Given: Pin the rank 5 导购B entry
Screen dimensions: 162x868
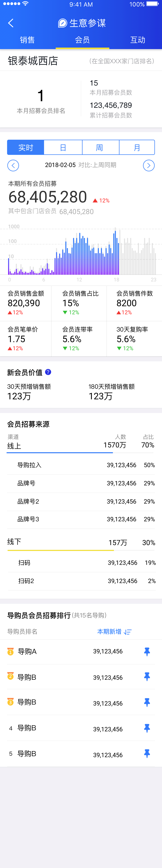Looking at the screenshot, I should tap(147, 753).
